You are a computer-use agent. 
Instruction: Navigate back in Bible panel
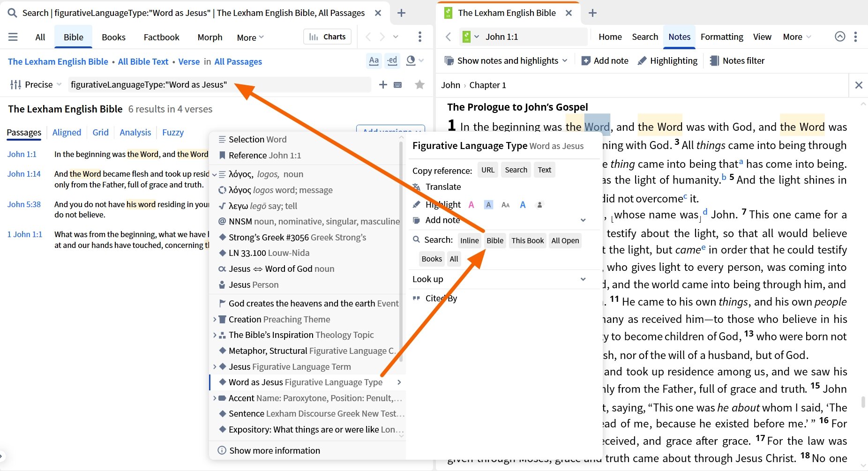tap(449, 37)
